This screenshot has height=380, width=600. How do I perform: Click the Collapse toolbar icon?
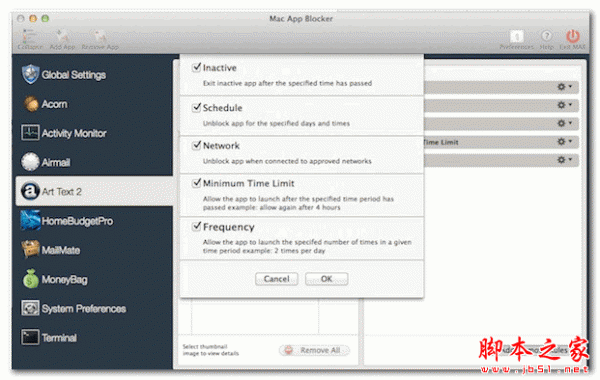[29, 36]
